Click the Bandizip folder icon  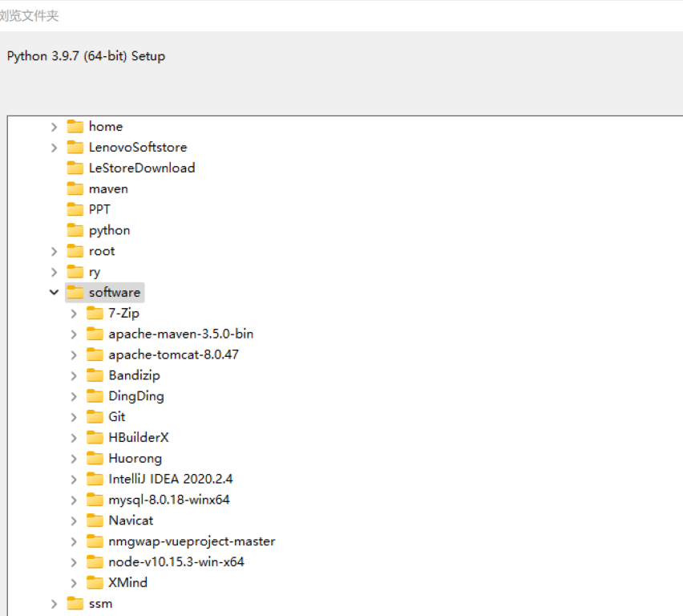[x=95, y=375]
